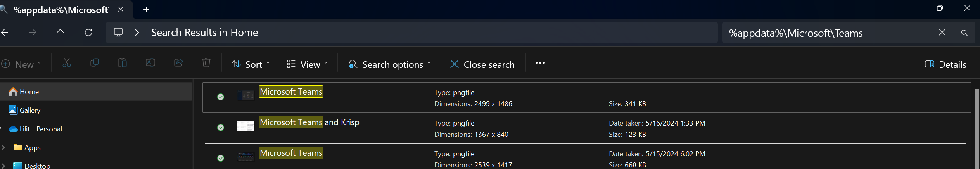Select Lilit - Personal OneDrive
Viewport: 980px width, 169px height.
(x=41, y=129)
